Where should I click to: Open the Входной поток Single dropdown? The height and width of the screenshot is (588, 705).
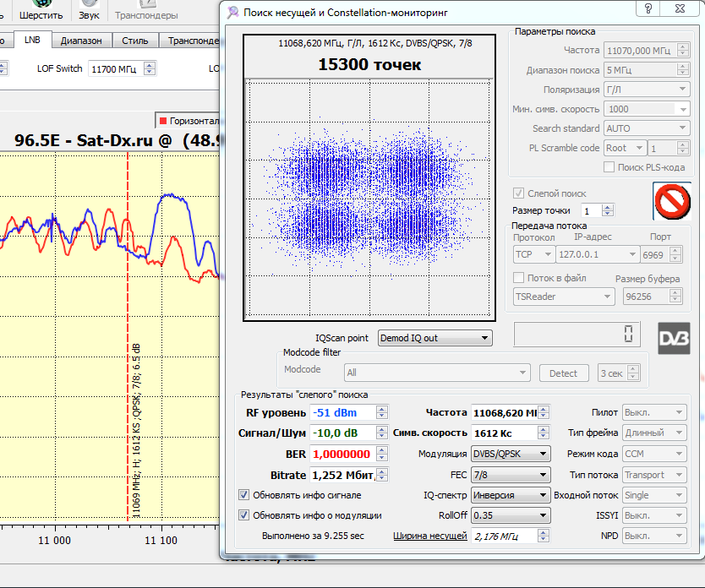click(654, 495)
